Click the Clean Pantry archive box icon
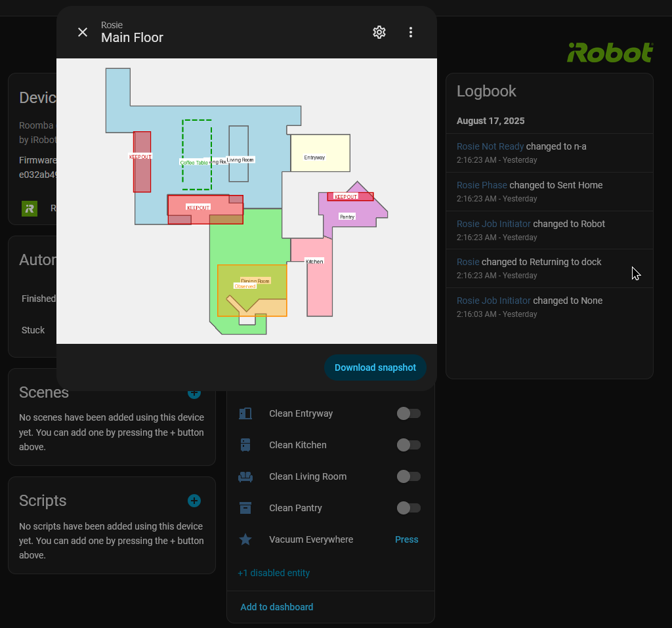Viewport: 672px width, 628px height. 245,508
